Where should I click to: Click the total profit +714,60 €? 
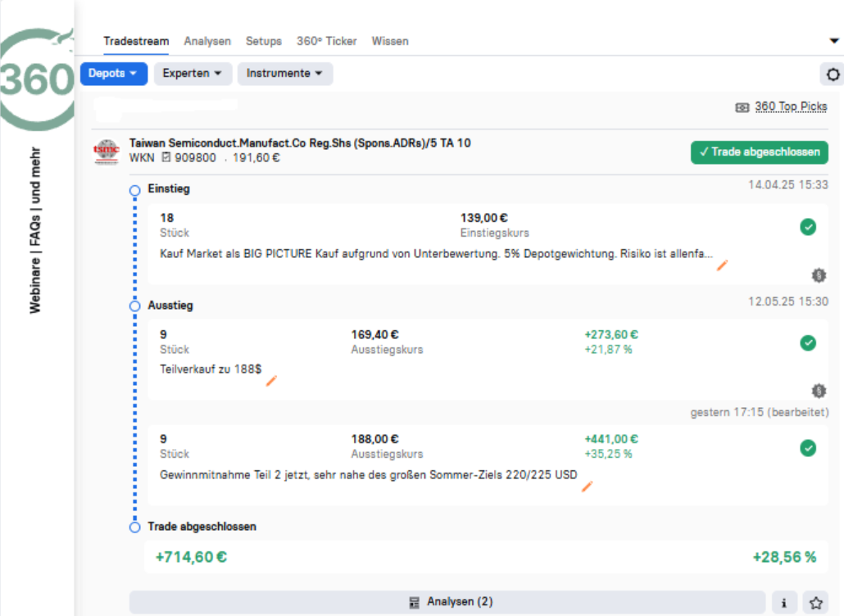(x=191, y=557)
